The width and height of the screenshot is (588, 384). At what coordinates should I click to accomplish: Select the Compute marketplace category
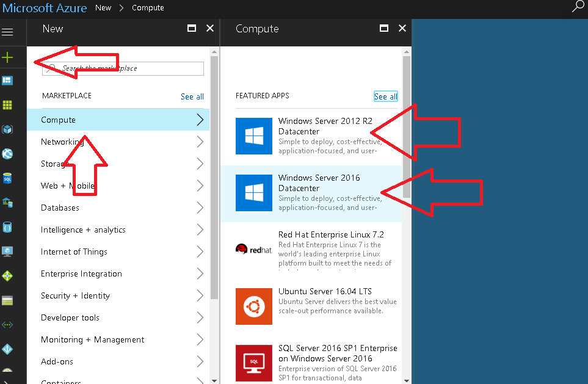pos(118,120)
